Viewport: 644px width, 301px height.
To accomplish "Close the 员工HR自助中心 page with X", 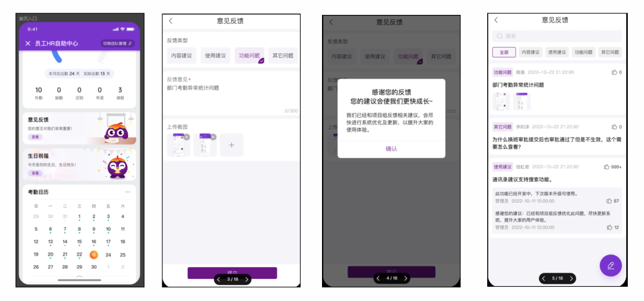I will tap(28, 44).
